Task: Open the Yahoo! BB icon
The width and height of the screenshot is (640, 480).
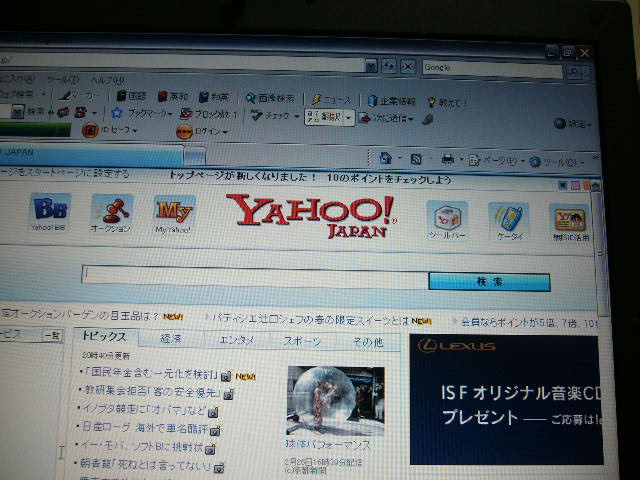Action: tap(51, 212)
